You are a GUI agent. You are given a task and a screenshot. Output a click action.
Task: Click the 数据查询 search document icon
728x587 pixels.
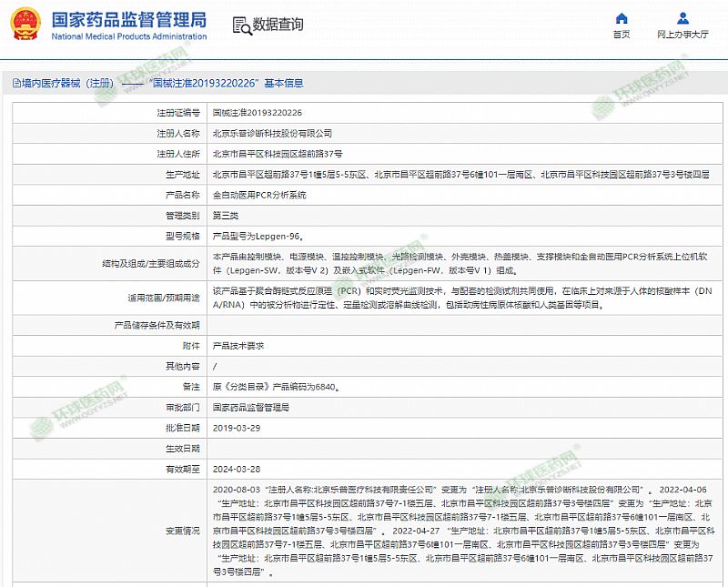pos(239,25)
